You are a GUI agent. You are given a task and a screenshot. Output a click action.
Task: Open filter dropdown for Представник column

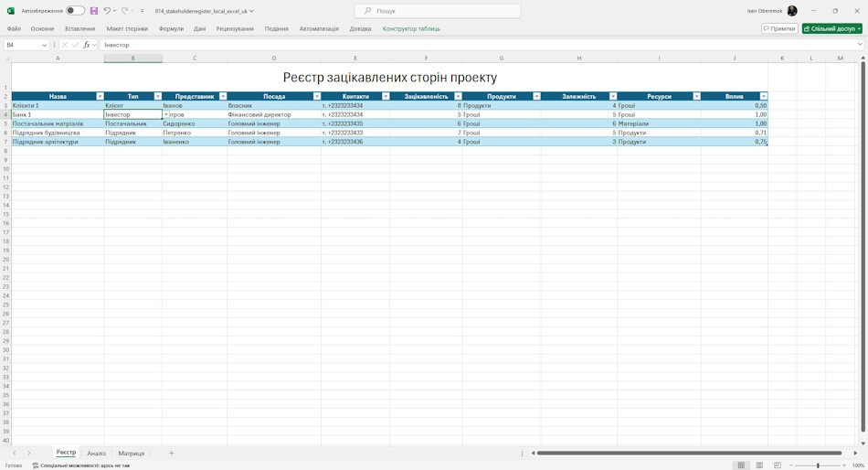[x=223, y=96]
